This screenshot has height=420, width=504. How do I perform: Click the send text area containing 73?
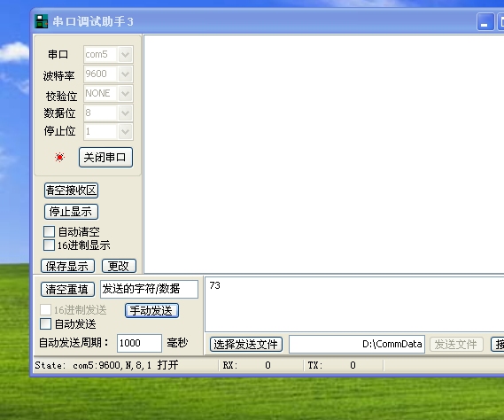(354, 304)
